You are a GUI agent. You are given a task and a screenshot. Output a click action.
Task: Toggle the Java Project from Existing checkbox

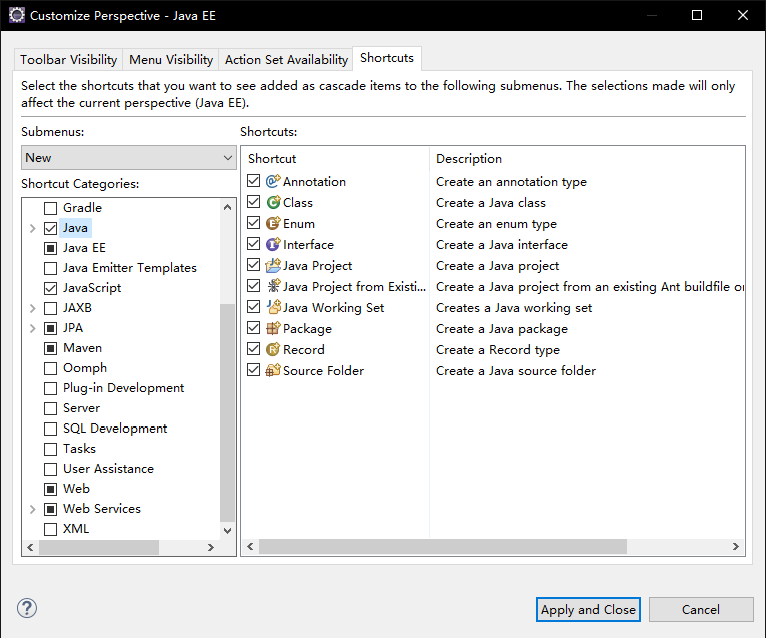[x=254, y=286]
